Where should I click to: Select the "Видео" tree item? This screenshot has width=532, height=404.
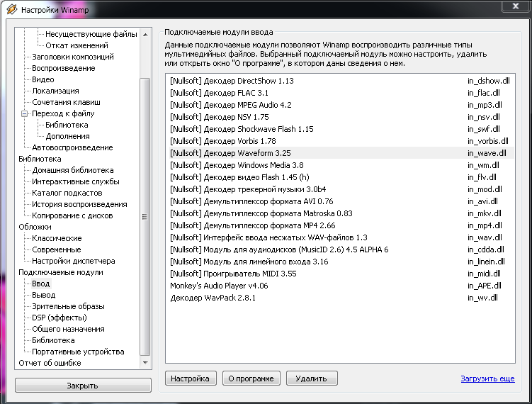43,79
